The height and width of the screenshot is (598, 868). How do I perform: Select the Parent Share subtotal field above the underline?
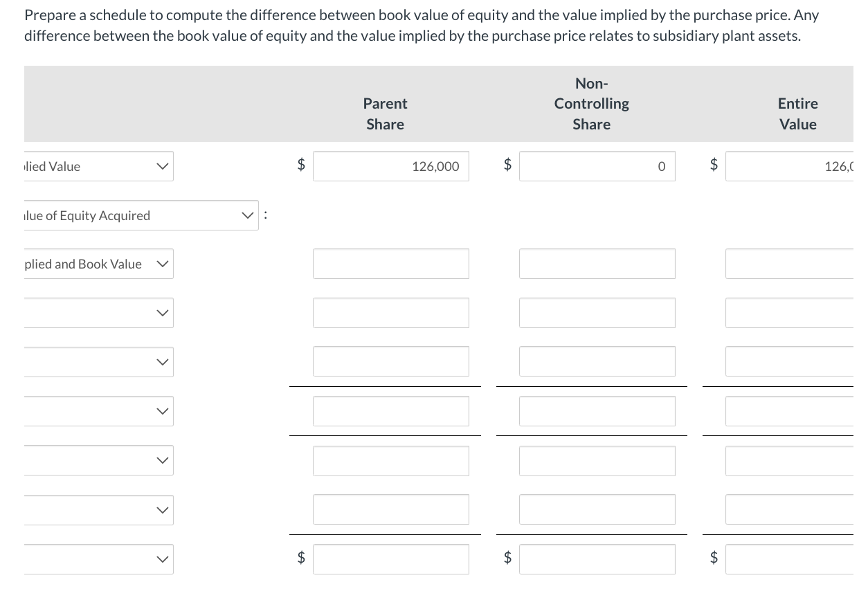coord(391,362)
